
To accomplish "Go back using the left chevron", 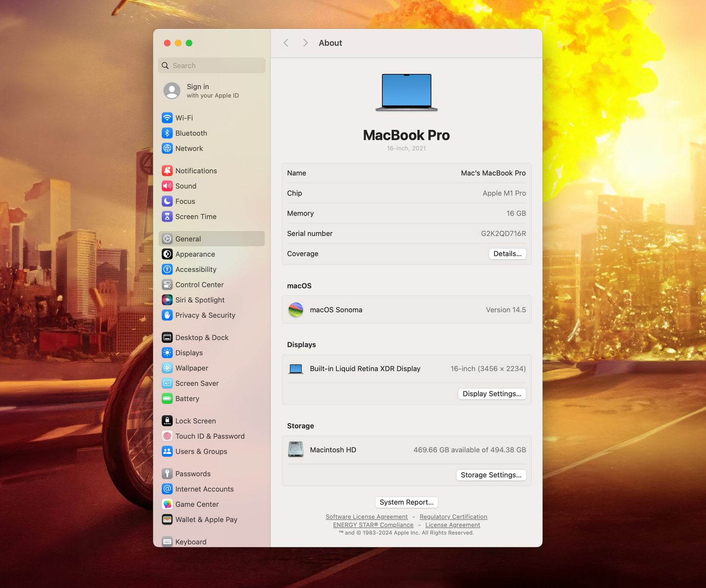I will 286,43.
